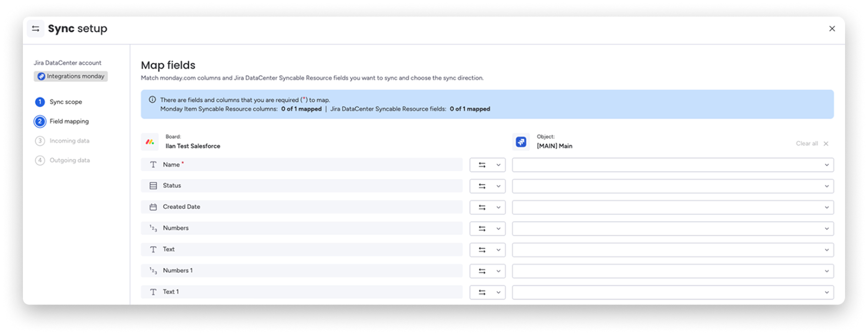This screenshot has width=868, height=335.
Task: Close the Sync setup dialog
Action: tap(832, 28)
